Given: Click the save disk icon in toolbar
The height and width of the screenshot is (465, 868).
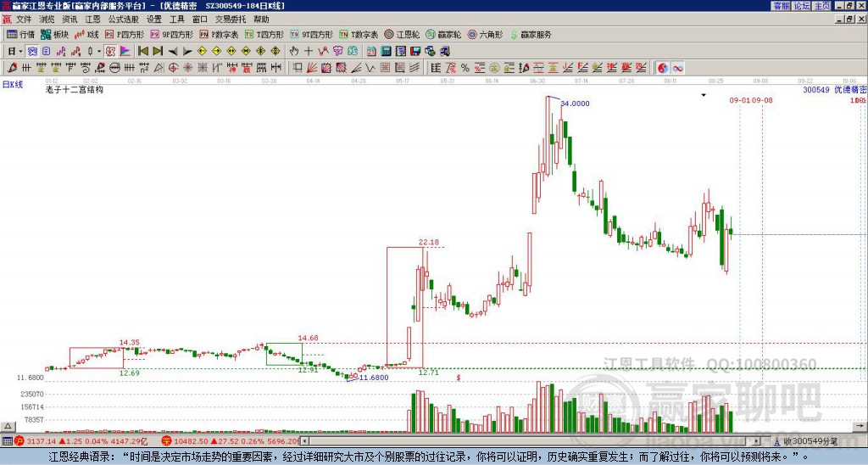Looking at the screenshot, I should point(415,52).
